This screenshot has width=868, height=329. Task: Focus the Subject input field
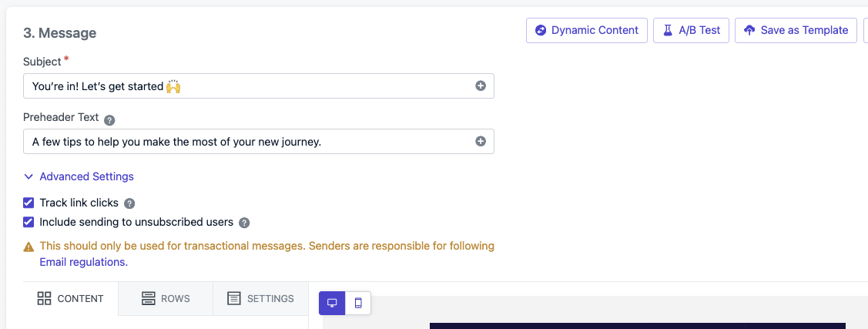259,86
